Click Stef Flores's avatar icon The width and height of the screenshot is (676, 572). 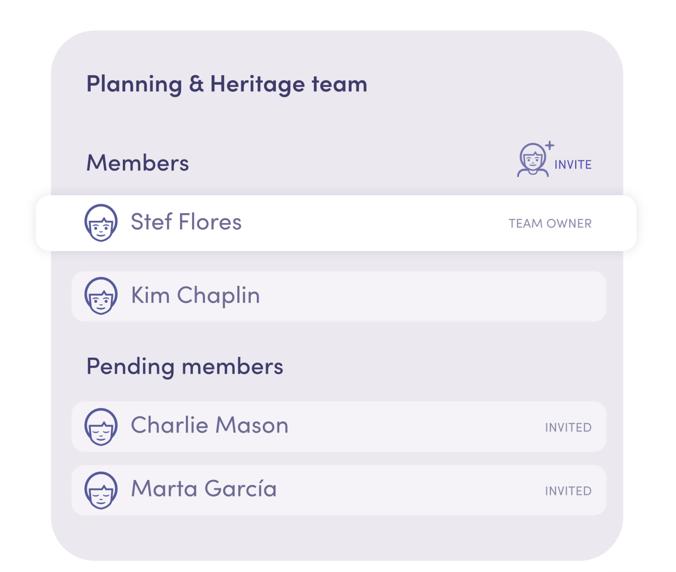pyautogui.click(x=101, y=222)
